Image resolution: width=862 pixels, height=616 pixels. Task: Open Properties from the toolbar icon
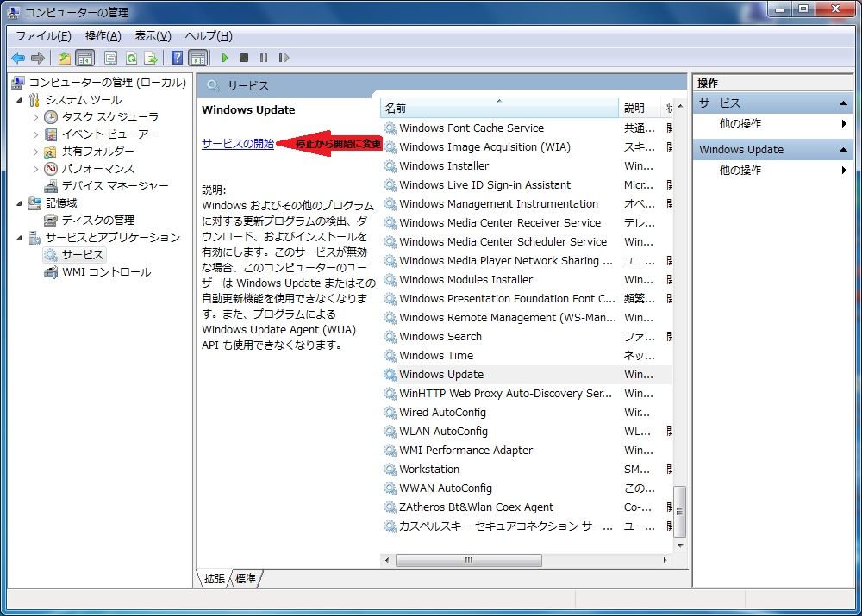[x=111, y=58]
